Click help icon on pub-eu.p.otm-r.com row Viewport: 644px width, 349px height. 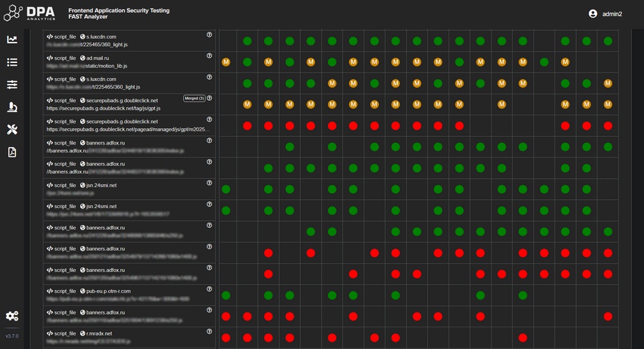pos(209,289)
